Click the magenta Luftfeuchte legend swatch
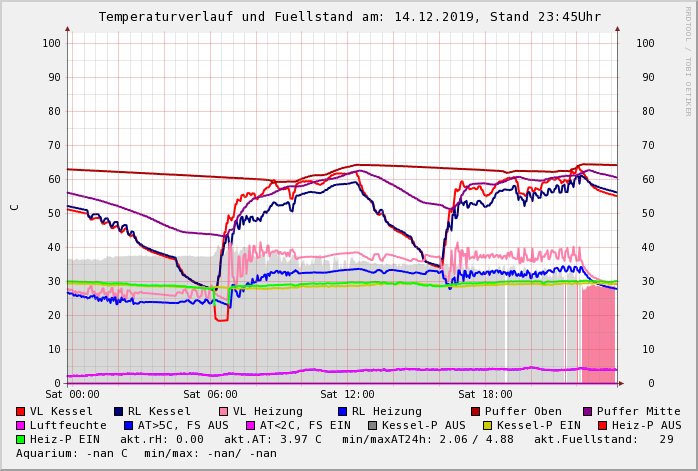This screenshot has height=471, width=698. point(20,426)
